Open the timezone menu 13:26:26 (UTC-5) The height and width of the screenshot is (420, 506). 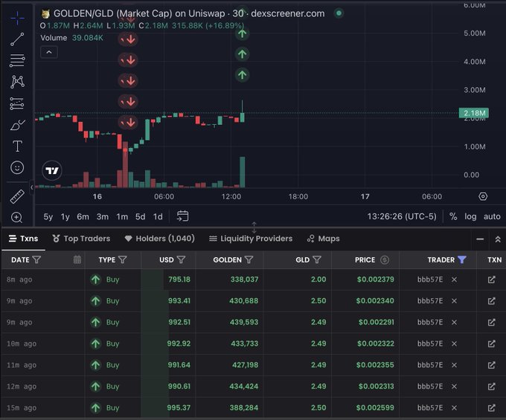(x=402, y=216)
